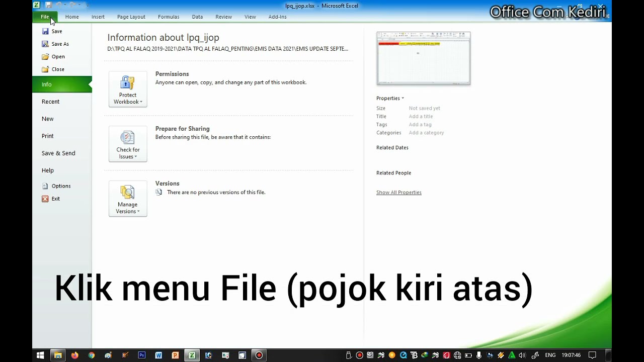This screenshot has height=362, width=644.
Task: Open Excel Options
Action: pyautogui.click(x=56, y=186)
